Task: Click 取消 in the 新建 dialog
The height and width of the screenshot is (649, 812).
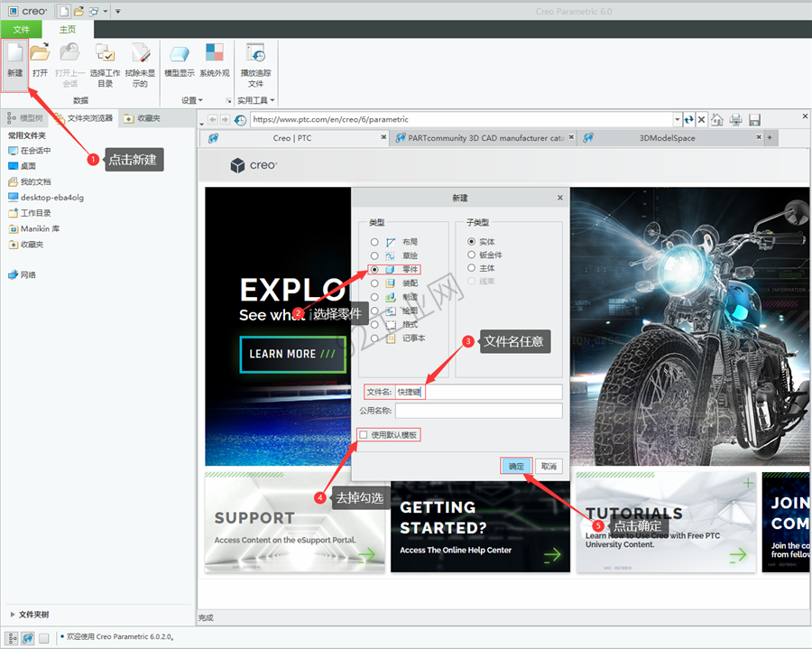Action: pyautogui.click(x=549, y=466)
